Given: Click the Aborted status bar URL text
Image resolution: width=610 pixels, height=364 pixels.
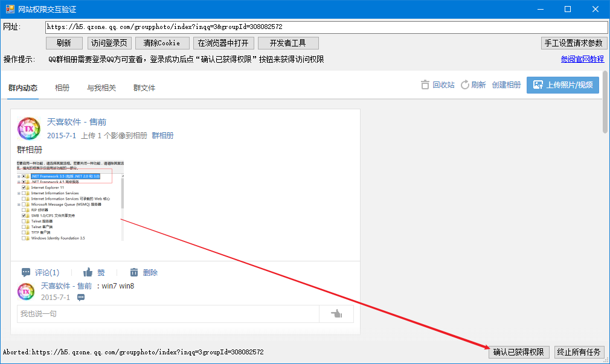Looking at the screenshot, I should click(x=133, y=352).
